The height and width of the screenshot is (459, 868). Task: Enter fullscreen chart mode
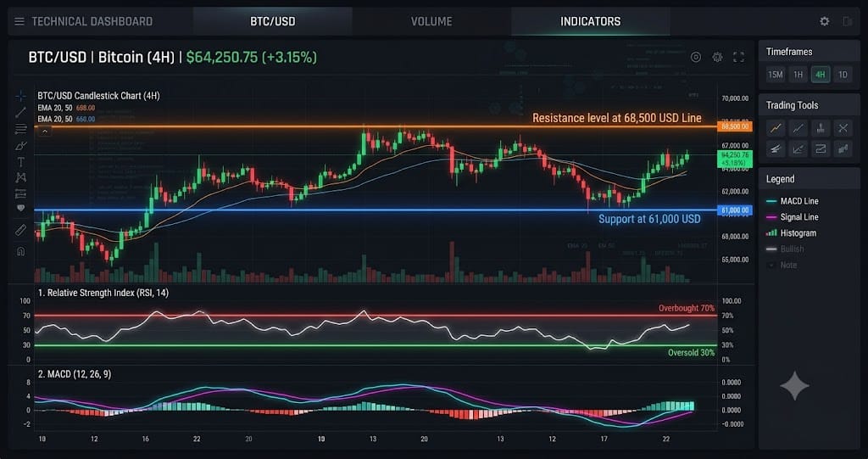click(738, 57)
